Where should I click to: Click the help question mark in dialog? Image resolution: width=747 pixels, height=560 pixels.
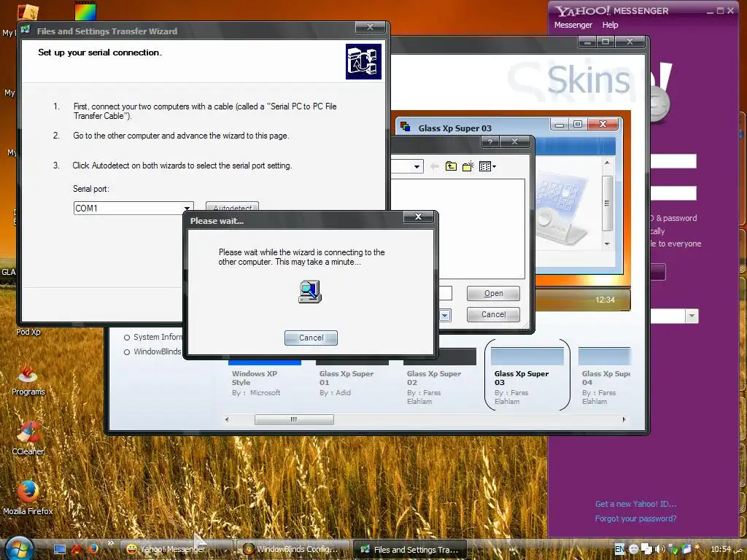(x=489, y=141)
